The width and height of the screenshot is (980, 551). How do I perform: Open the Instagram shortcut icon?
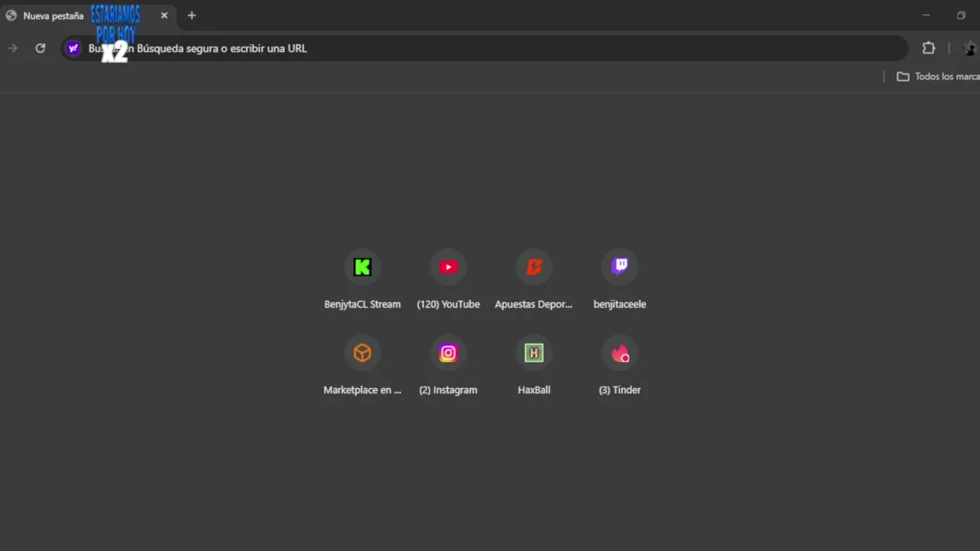click(x=448, y=353)
